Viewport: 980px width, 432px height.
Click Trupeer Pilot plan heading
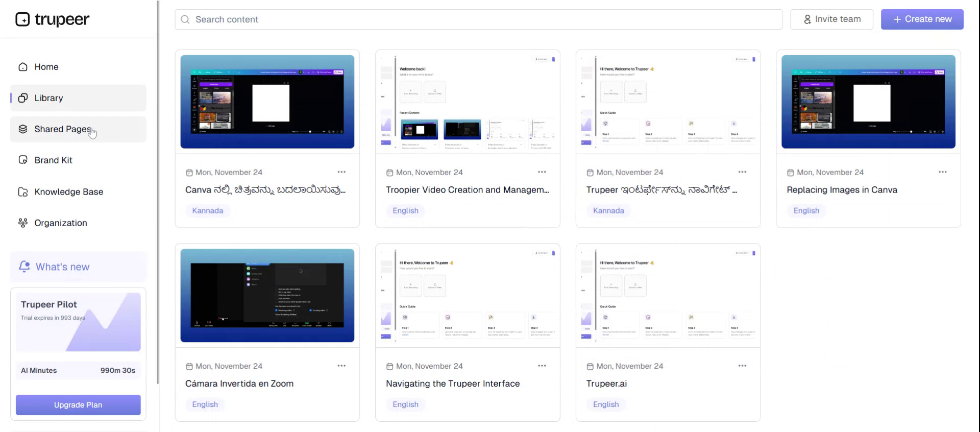[x=49, y=304]
